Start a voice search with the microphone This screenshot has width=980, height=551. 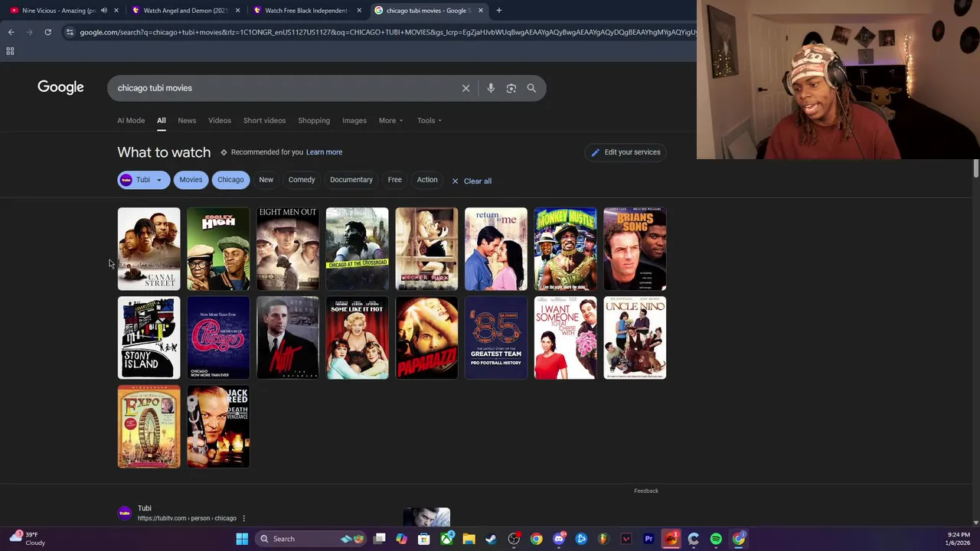pyautogui.click(x=491, y=88)
